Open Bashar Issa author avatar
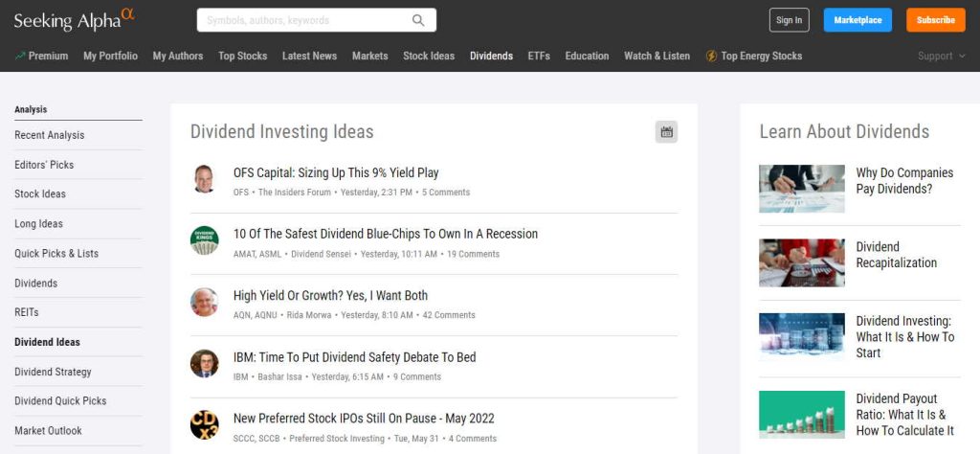Image resolution: width=980 pixels, height=454 pixels. point(204,364)
